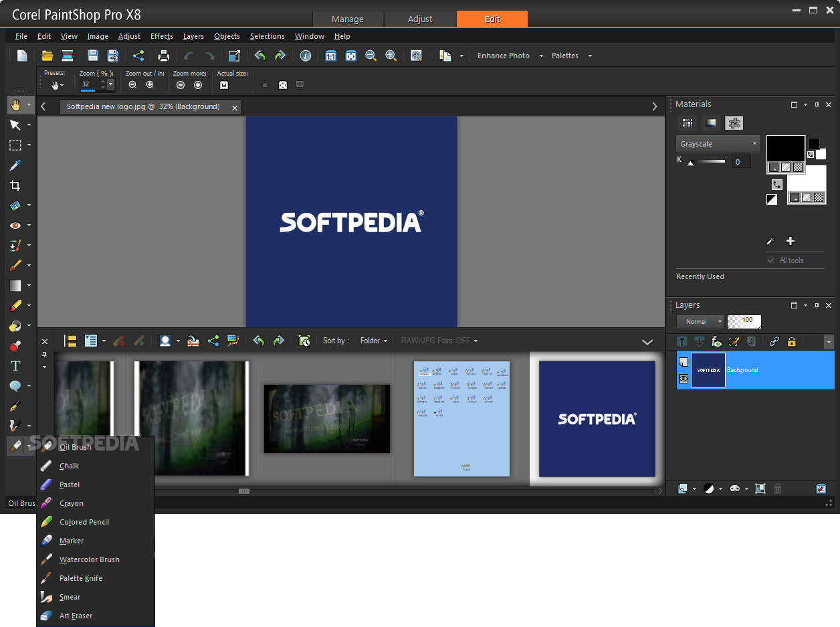
Task: Switch Materials to Frame color view
Action: [x=711, y=123]
